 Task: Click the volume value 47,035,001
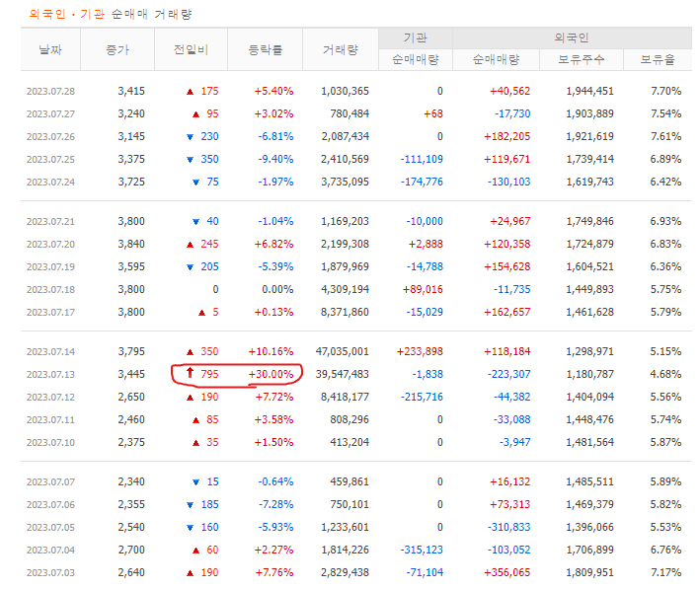coord(343,351)
